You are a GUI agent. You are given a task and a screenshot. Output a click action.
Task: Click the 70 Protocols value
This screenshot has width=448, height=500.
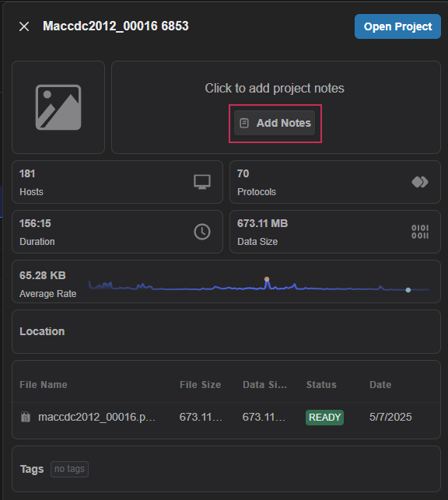(x=243, y=173)
